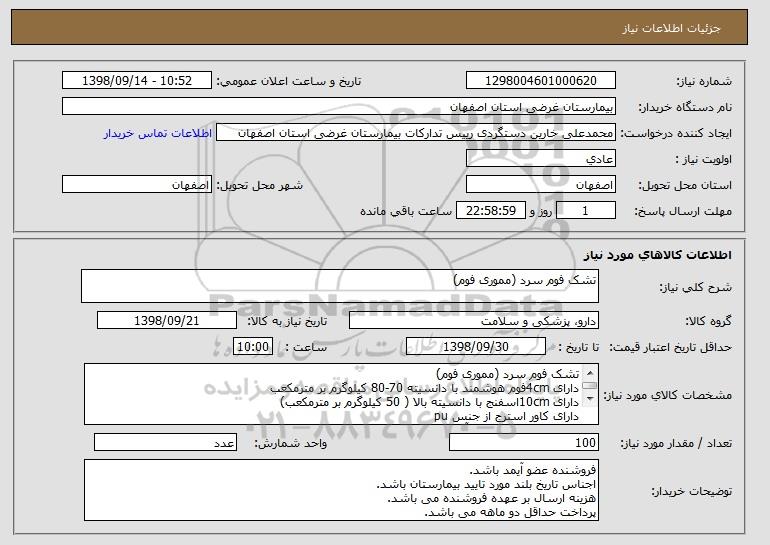This screenshot has height=545, width=770.
Task: Click the general description box تشک فوم سرد
Action: (x=340, y=286)
